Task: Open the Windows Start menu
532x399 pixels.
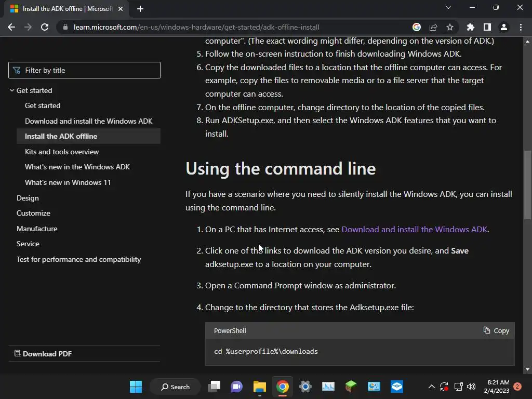Action: point(136,387)
